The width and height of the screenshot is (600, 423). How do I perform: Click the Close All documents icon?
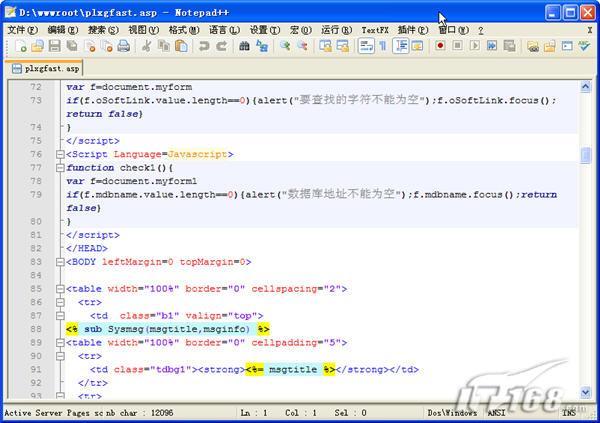pyautogui.click(x=107, y=46)
